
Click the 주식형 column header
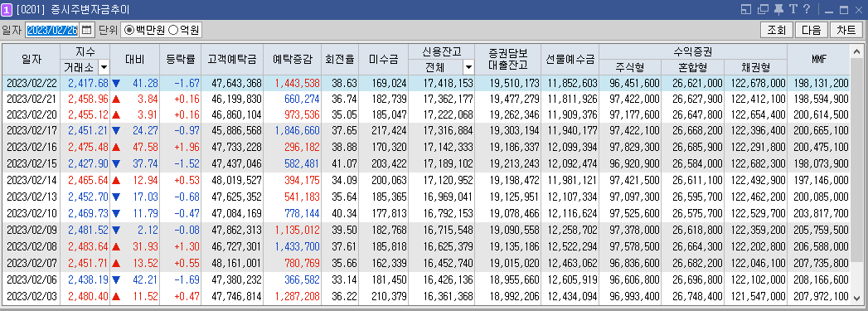[x=631, y=67]
